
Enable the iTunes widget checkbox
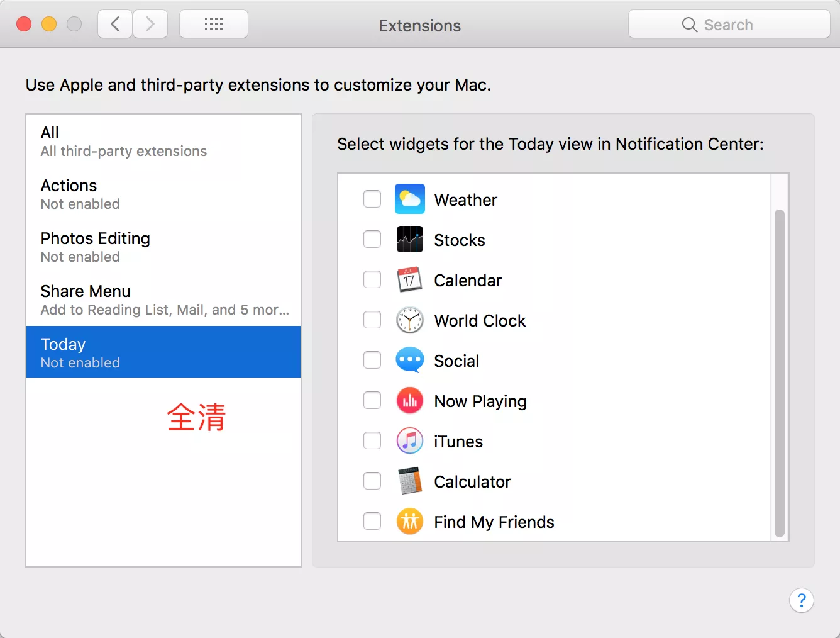(x=372, y=440)
